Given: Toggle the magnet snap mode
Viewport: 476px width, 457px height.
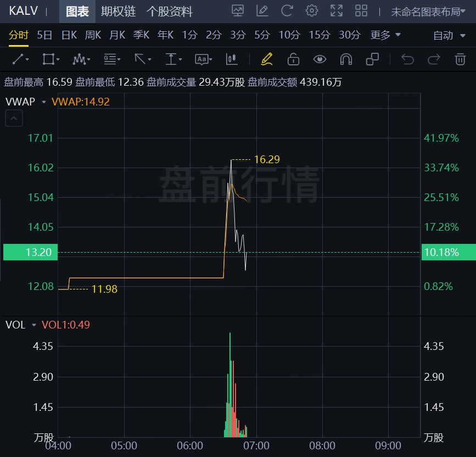Looking at the screenshot, I should tap(346, 59).
